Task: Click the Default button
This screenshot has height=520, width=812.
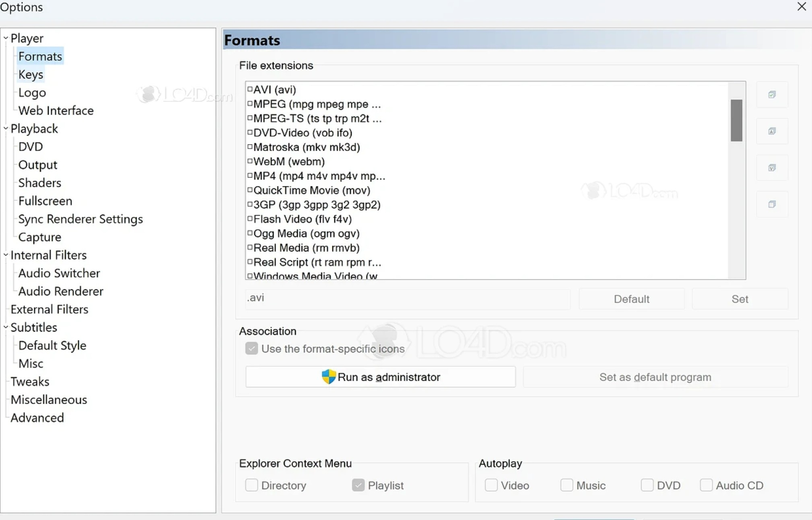Action: (631, 299)
